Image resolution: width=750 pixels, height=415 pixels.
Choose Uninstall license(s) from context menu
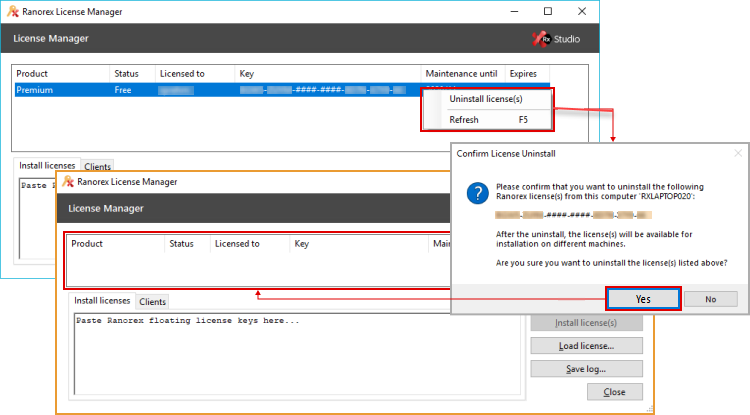point(485,99)
